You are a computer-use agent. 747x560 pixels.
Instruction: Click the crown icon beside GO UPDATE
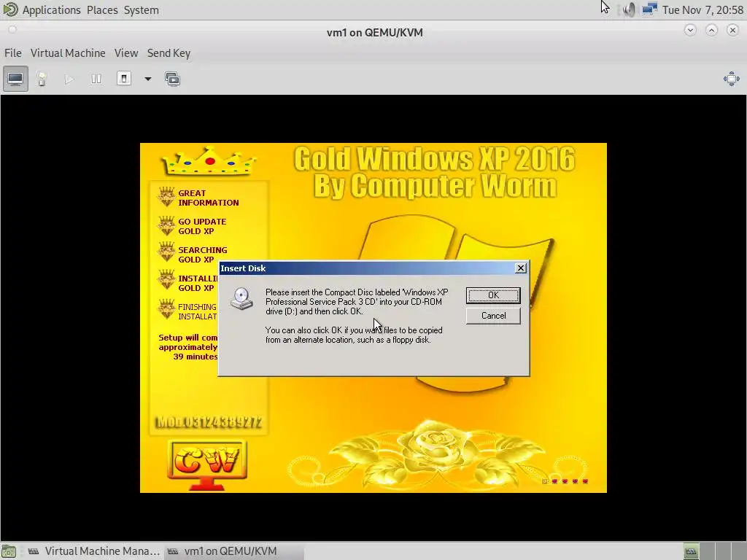(167, 226)
